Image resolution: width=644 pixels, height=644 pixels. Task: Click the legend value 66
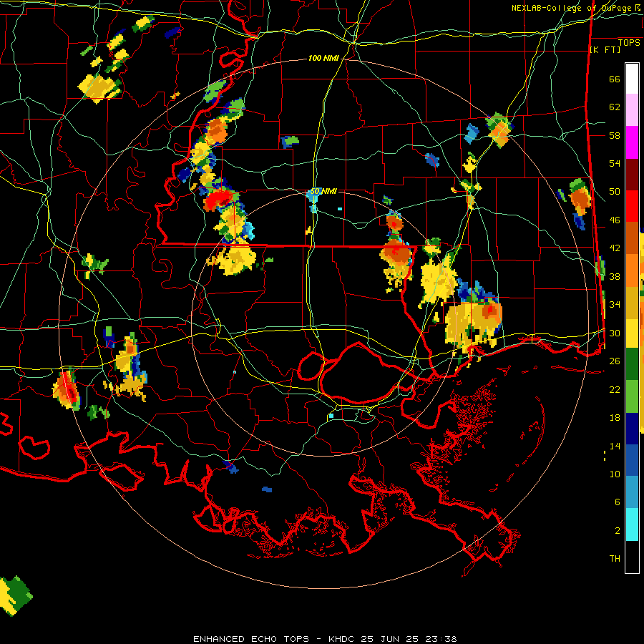tap(615, 79)
